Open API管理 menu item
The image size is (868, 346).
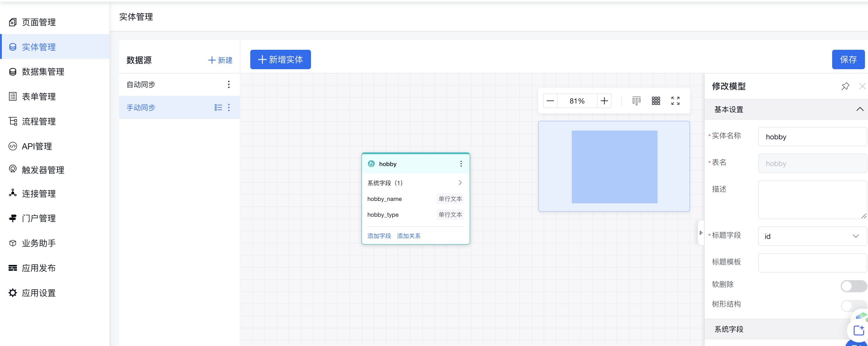coord(55,146)
